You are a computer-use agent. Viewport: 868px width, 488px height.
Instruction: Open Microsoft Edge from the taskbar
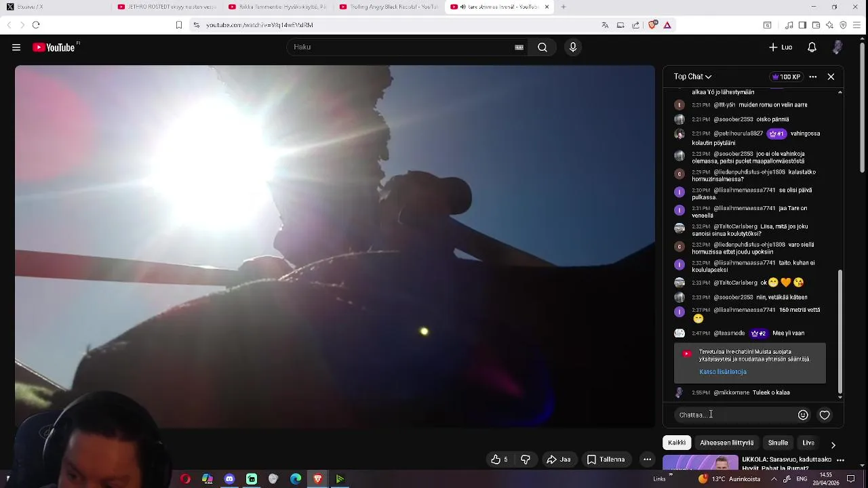[x=296, y=479]
